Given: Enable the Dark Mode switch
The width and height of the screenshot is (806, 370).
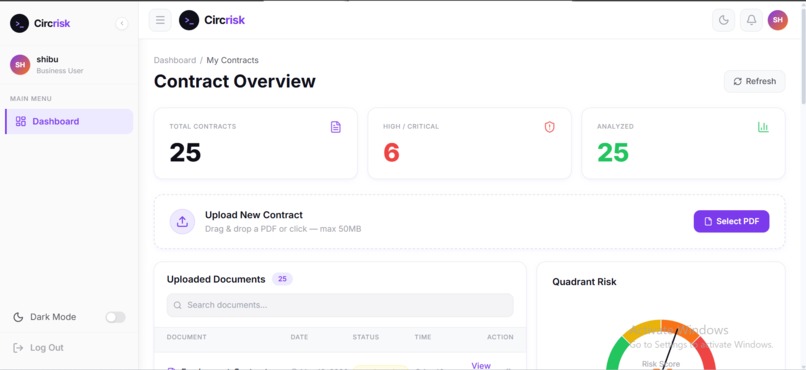Looking at the screenshot, I should tap(115, 317).
